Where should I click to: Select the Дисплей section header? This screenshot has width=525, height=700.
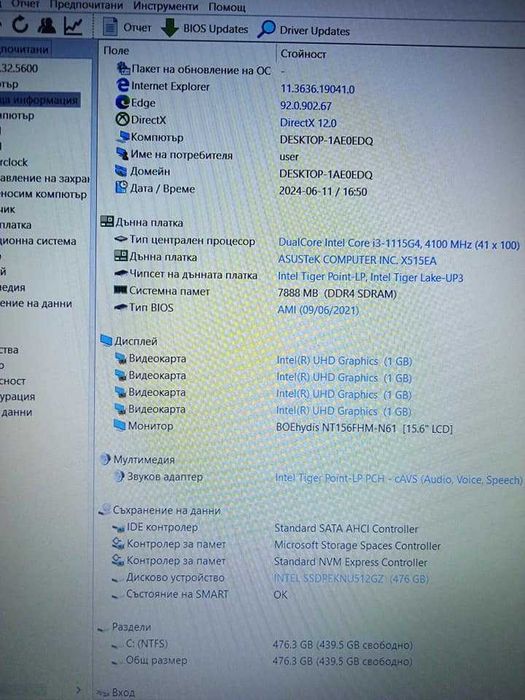[x=136, y=341]
